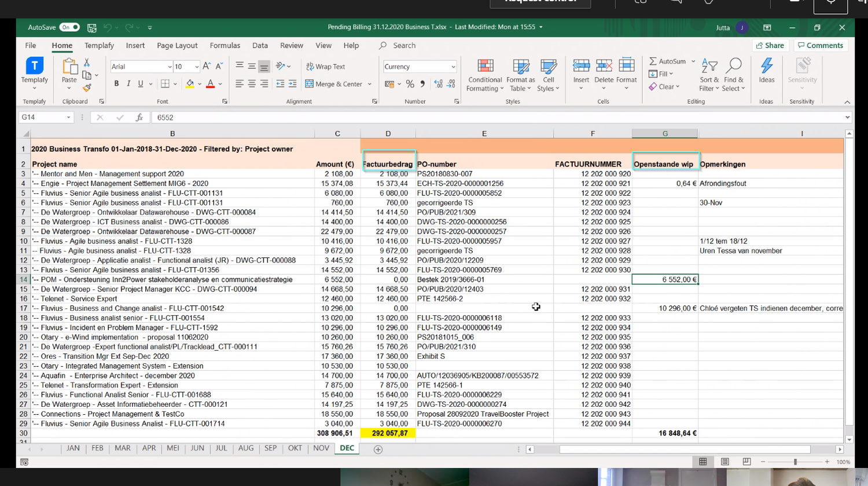Open Conditional Formatting dropdown
The image size is (868, 486).
click(x=485, y=75)
